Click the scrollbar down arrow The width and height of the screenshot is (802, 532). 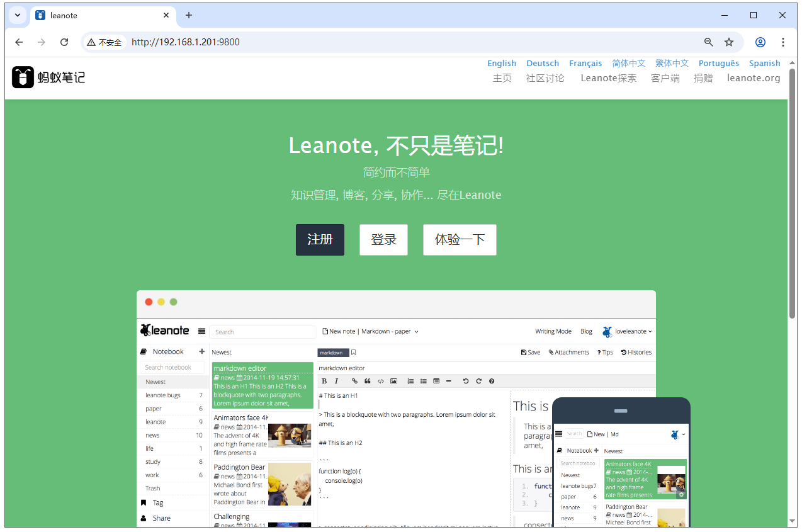click(792, 521)
